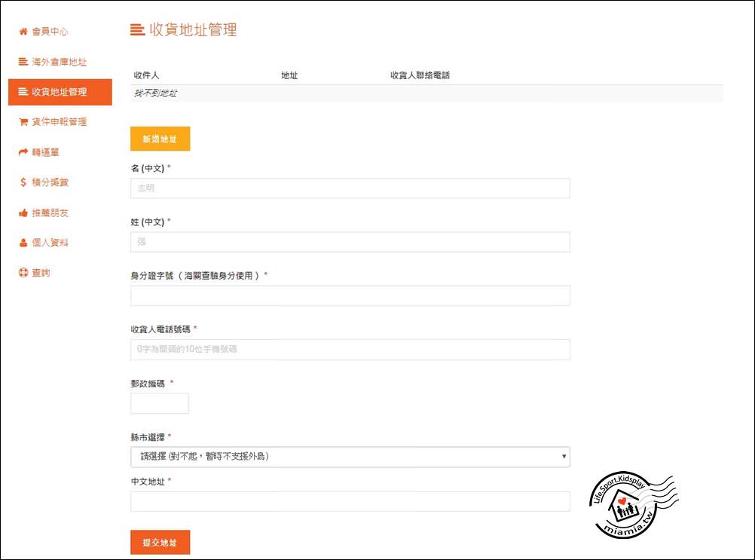The image size is (755, 560).
Task: Click the 收貨人電話號碼 field
Action: pyautogui.click(x=350, y=350)
